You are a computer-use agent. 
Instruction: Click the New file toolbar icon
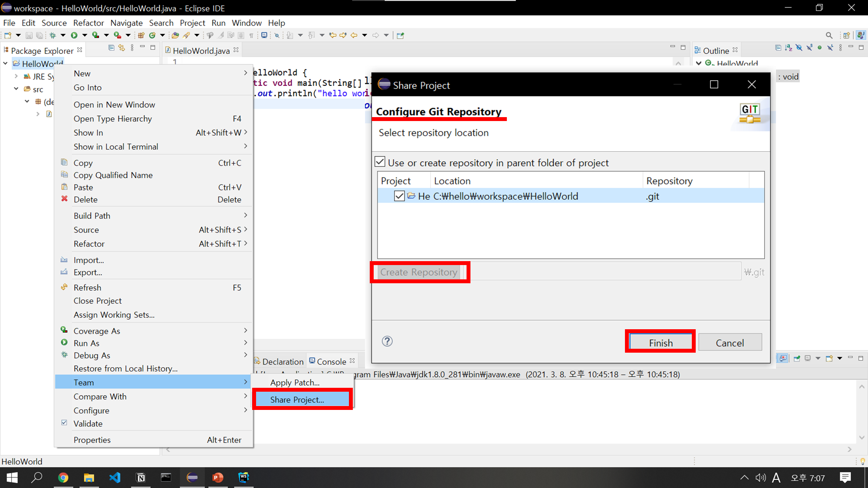pos(8,35)
